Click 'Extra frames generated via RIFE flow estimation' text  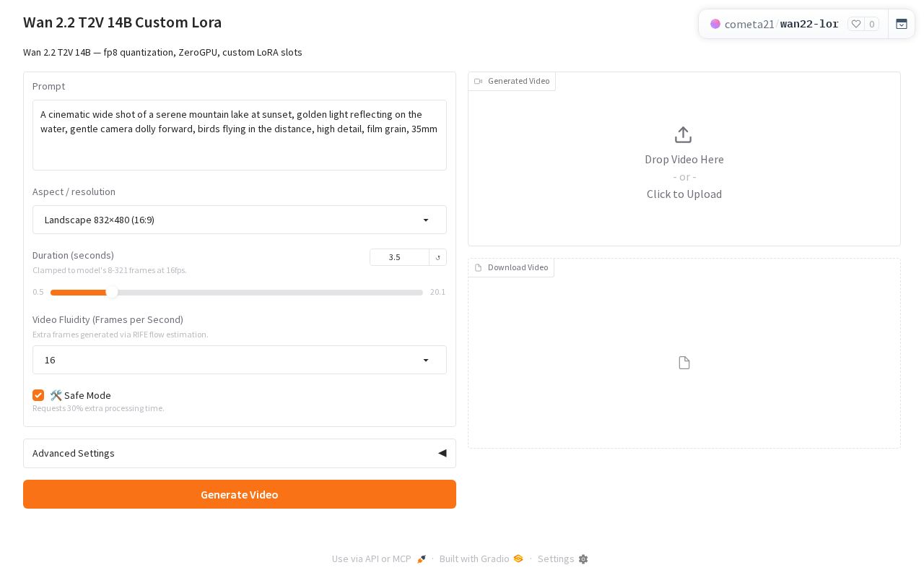coord(121,335)
